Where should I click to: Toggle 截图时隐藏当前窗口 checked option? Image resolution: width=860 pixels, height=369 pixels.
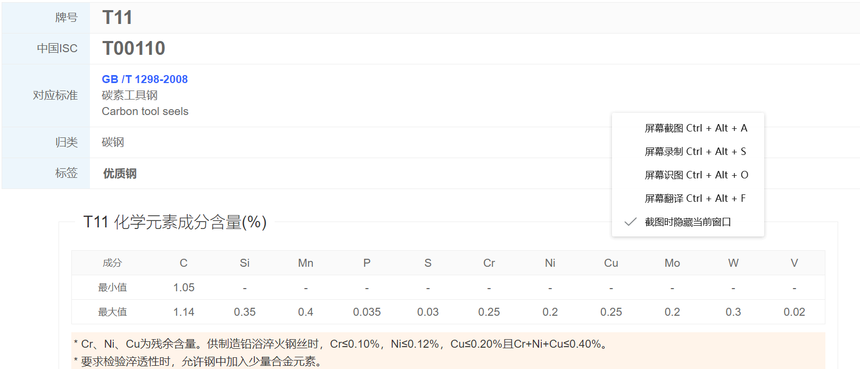click(688, 222)
